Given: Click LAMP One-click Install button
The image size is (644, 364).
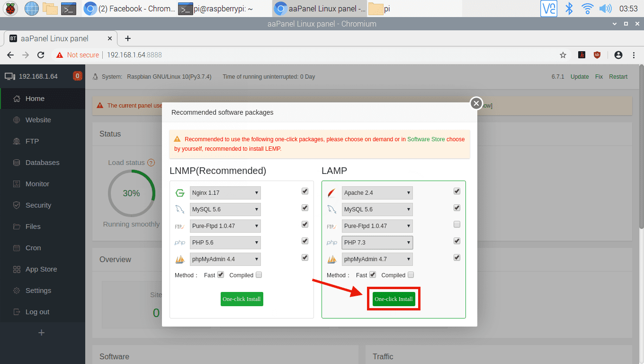Looking at the screenshot, I should click(394, 299).
